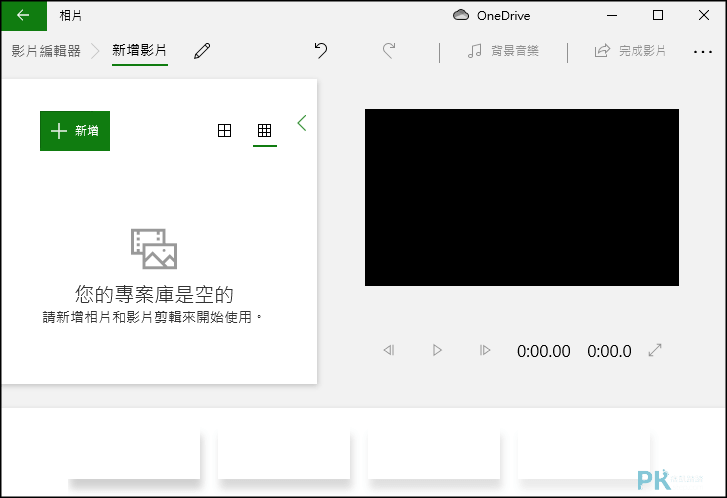Click the empty library photo-film icon
This screenshot has width=727, height=498.
click(x=154, y=249)
